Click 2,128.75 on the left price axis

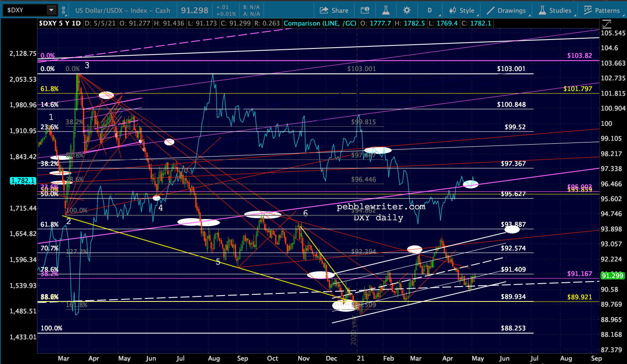point(23,54)
